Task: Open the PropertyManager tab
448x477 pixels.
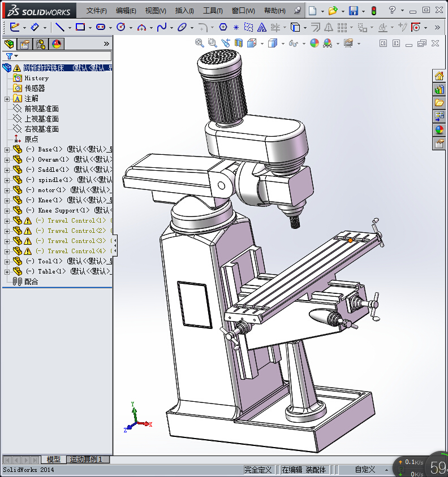Action: coord(25,44)
